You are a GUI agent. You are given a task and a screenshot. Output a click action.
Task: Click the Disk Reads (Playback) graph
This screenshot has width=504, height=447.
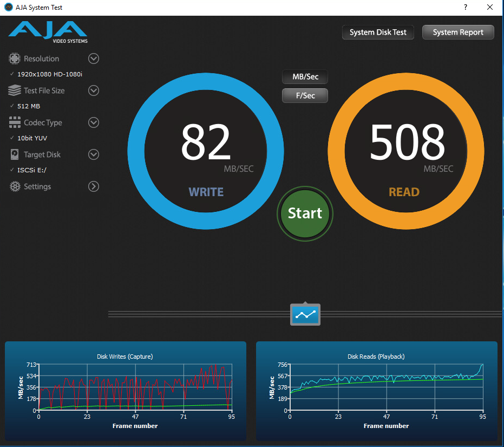coord(377,391)
